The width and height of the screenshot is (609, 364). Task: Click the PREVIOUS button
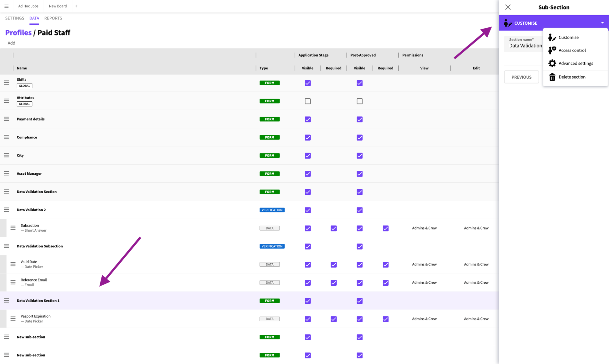521,77
